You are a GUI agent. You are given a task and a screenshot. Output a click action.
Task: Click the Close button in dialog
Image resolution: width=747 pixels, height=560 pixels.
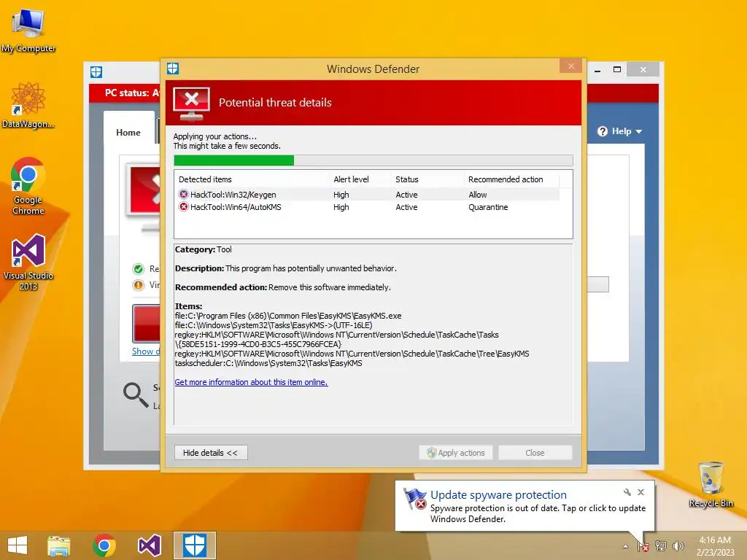tap(535, 452)
